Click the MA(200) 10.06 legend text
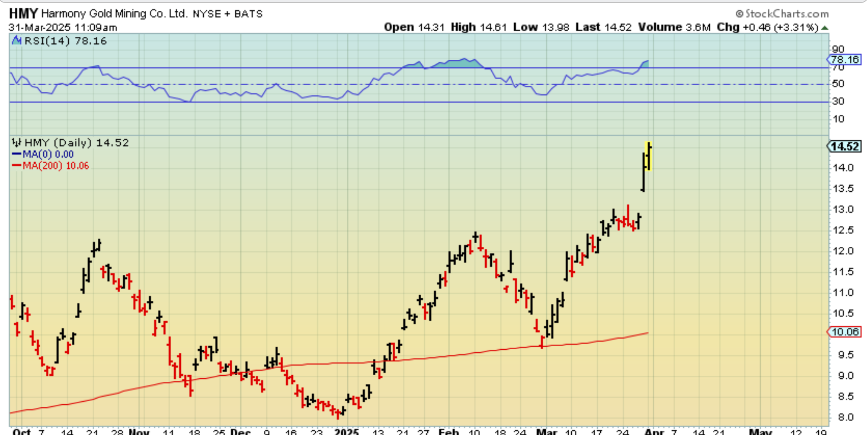868x435 pixels. [56, 165]
